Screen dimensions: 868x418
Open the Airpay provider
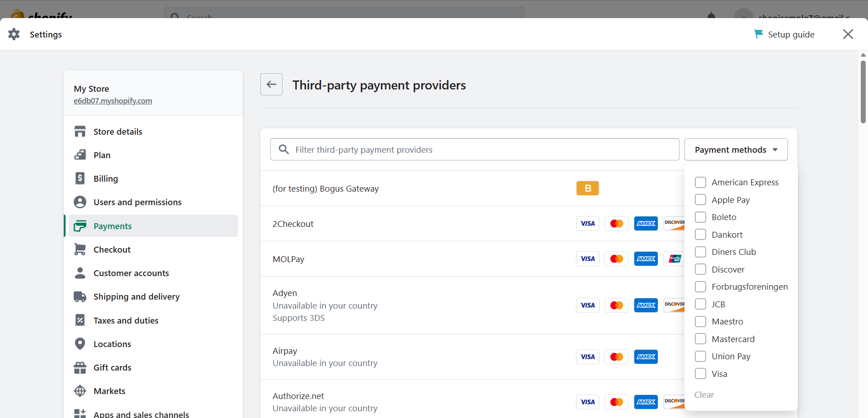click(285, 351)
